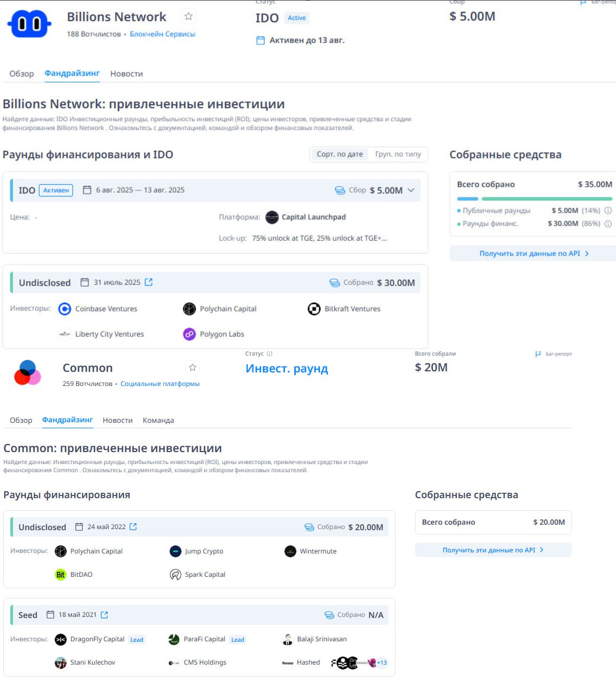Click the Liberty City Ventures logo
Viewport: 616px width, 689px height.
[64, 334]
